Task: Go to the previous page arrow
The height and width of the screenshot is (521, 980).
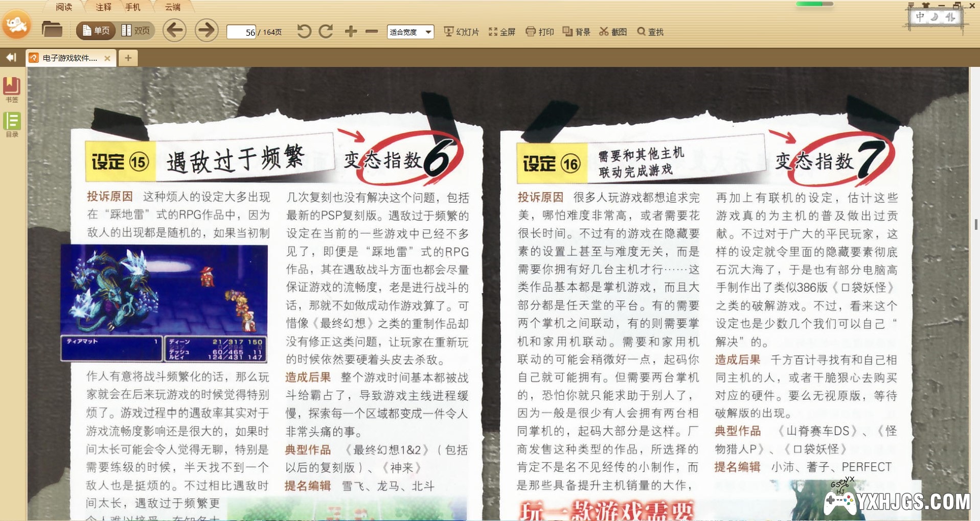Action: point(174,31)
